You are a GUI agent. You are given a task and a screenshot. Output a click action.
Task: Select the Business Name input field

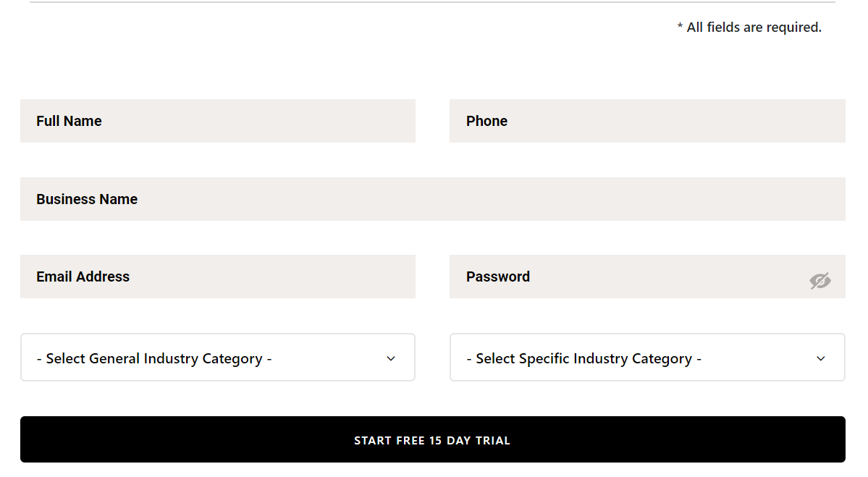point(433,199)
